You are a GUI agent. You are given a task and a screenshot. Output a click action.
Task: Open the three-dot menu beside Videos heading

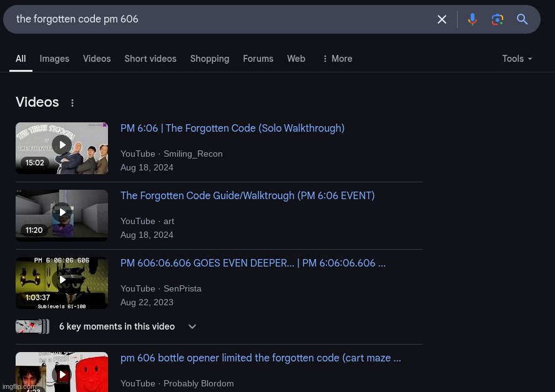[x=72, y=103]
